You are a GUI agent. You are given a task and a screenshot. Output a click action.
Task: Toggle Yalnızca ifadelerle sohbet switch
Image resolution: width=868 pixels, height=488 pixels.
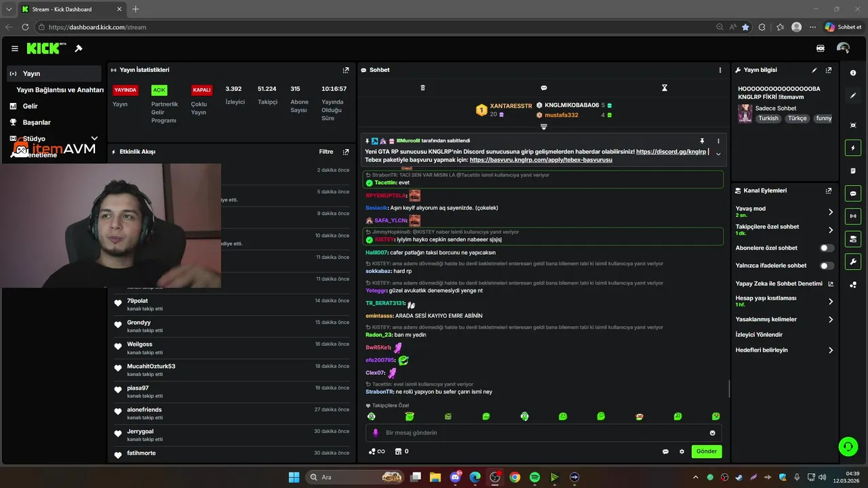pos(827,266)
